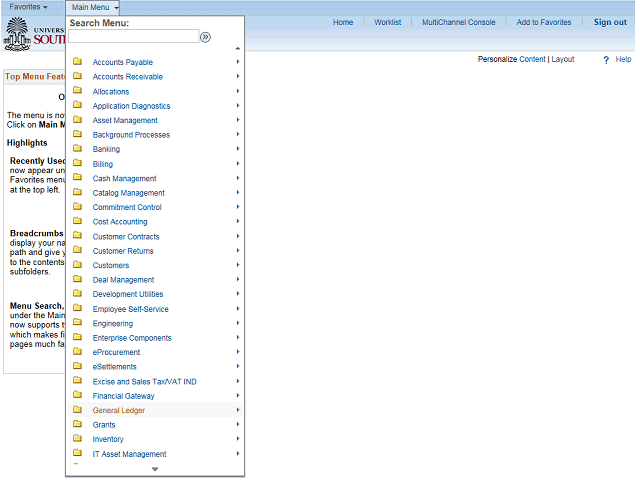Expand the Accounts Payable submenu arrow

point(238,62)
